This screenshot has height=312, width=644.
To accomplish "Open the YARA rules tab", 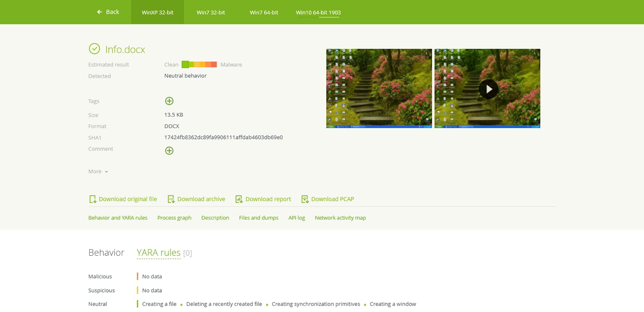I will 159,253.
